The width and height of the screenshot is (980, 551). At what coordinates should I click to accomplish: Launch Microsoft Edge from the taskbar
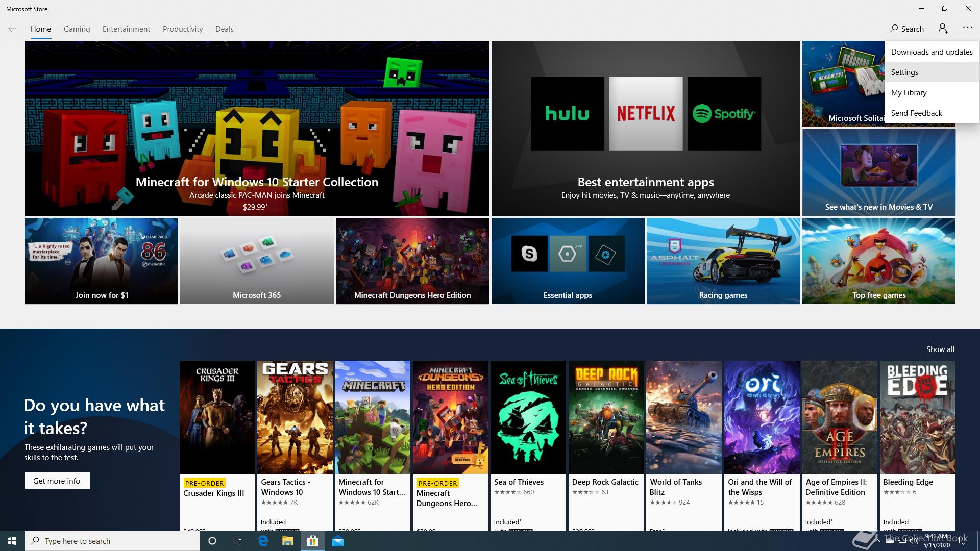[263, 541]
